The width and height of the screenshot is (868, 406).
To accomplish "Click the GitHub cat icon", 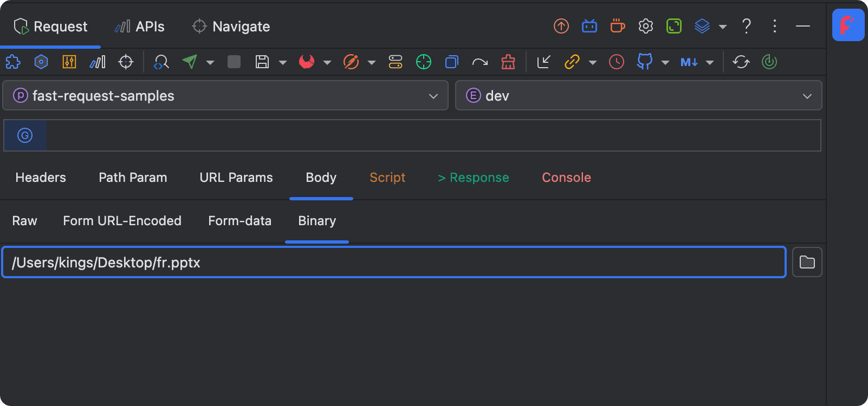I will point(644,62).
